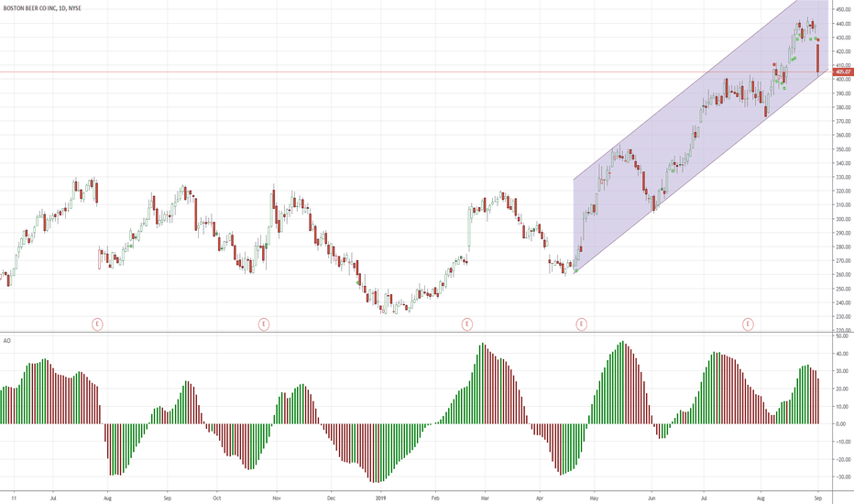This screenshot has width=854, height=504.
Task: Open the earnings marker in late February
Action: [466, 324]
